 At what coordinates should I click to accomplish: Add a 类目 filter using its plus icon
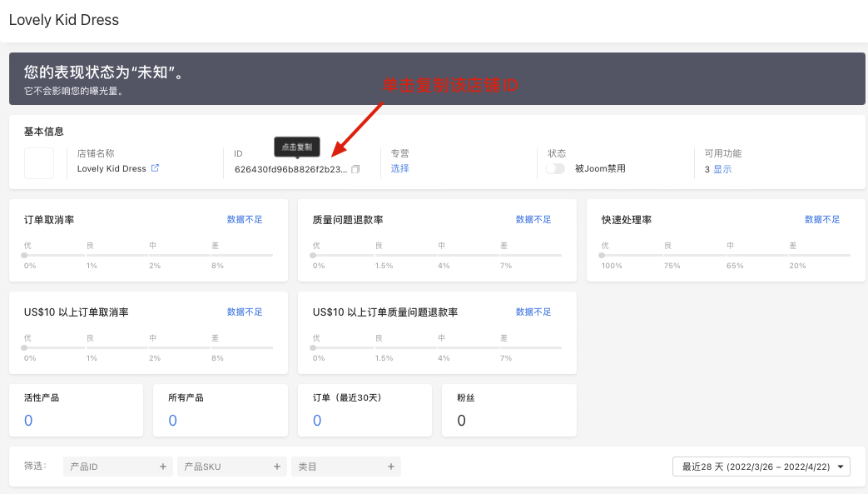point(391,466)
